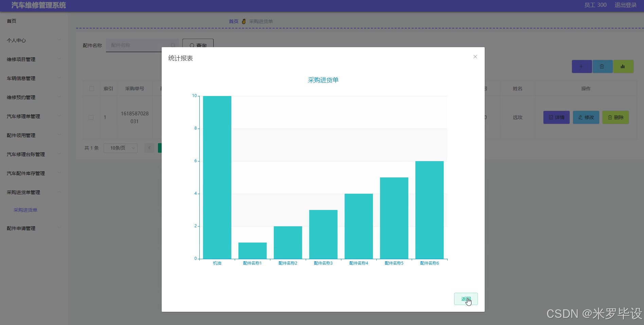The image size is (644, 325).
Task: Click 首页 breadcrumb link
Action: point(234,21)
